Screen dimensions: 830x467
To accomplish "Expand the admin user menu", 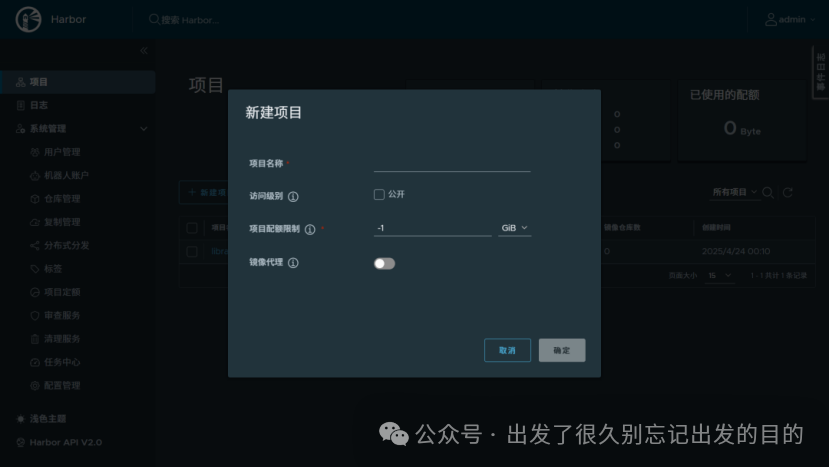I will pos(813,20).
